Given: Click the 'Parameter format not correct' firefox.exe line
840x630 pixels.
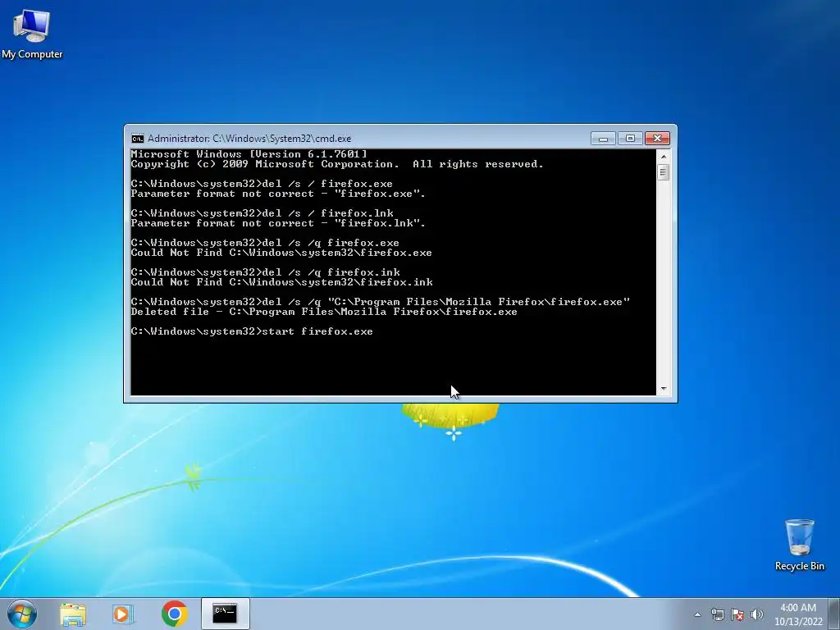Looking at the screenshot, I should pos(278,194).
